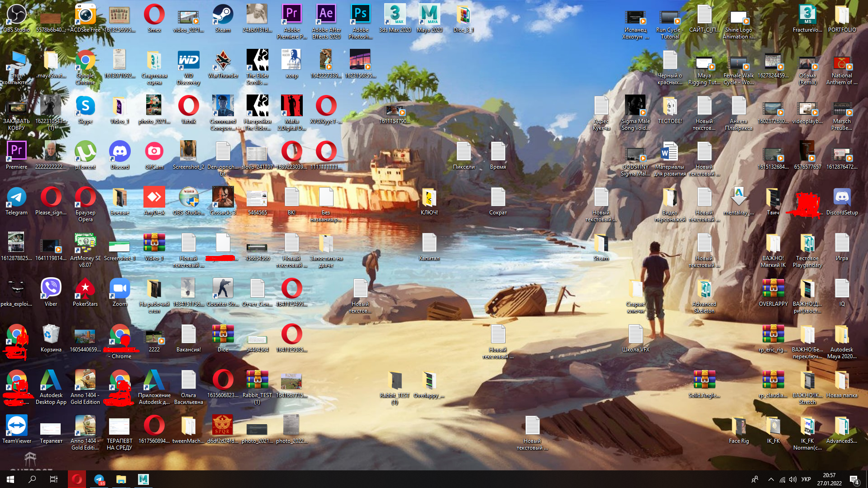Launch the µTorrent shortcut
Image resolution: width=868 pixels, height=488 pixels.
[x=85, y=155]
